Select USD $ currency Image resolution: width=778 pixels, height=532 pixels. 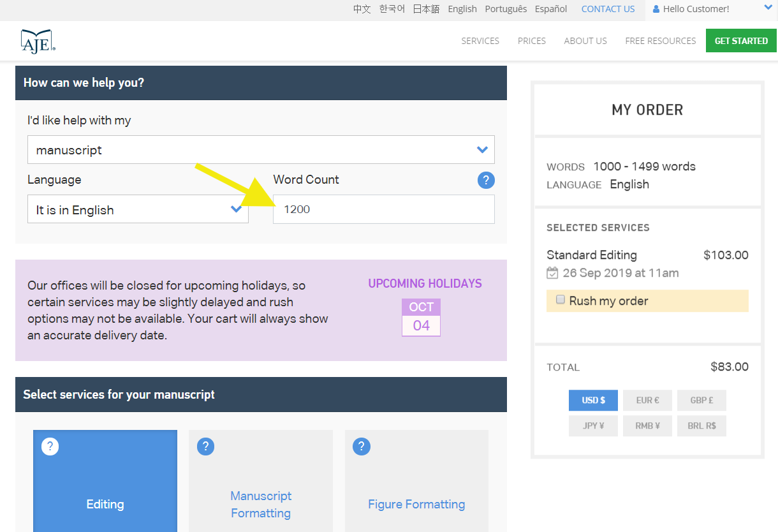tap(593, 401)
